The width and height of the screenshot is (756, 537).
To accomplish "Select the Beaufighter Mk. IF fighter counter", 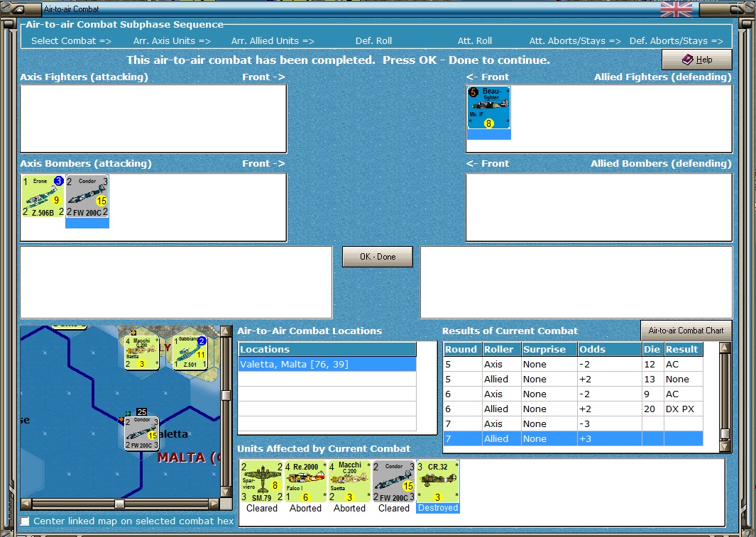I will tap(488, 109).
